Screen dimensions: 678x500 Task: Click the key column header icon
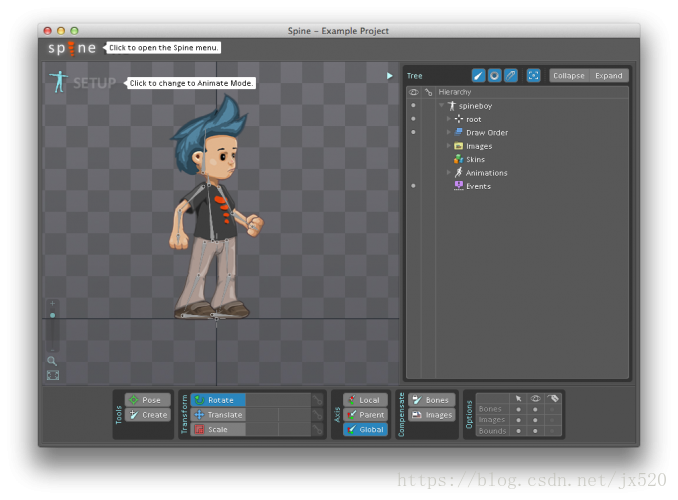tap(429, 92)
